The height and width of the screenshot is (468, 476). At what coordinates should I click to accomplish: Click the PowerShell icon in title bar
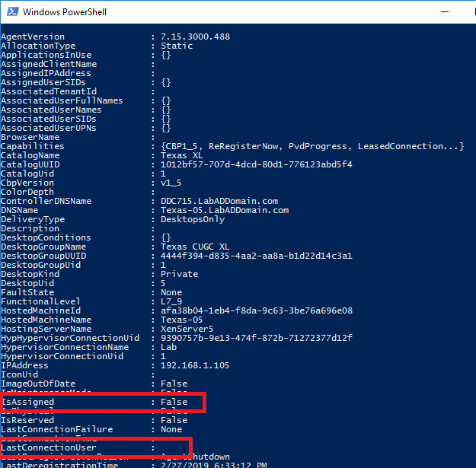11,11
